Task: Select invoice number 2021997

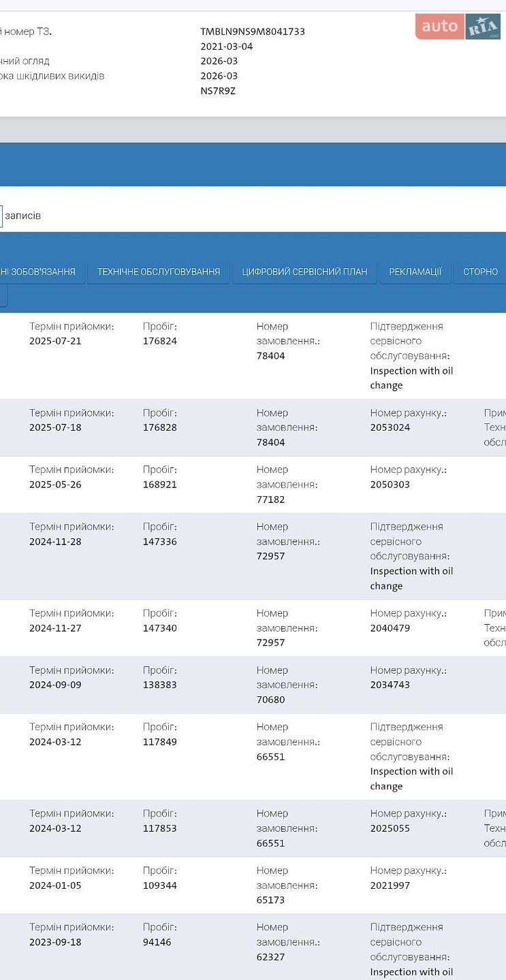Action: [x=390, y=885]
